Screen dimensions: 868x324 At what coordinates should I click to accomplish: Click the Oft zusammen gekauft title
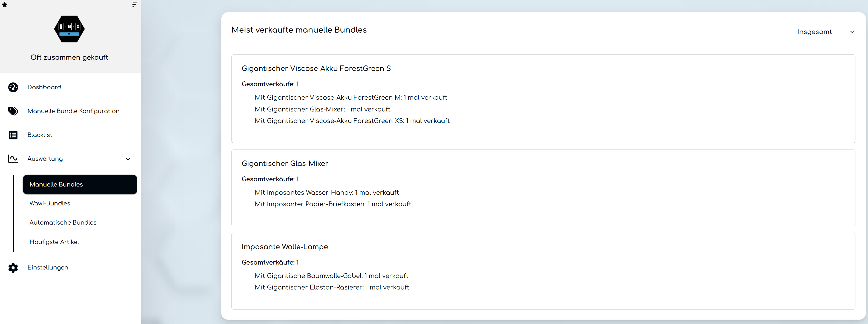coord(70,57)
